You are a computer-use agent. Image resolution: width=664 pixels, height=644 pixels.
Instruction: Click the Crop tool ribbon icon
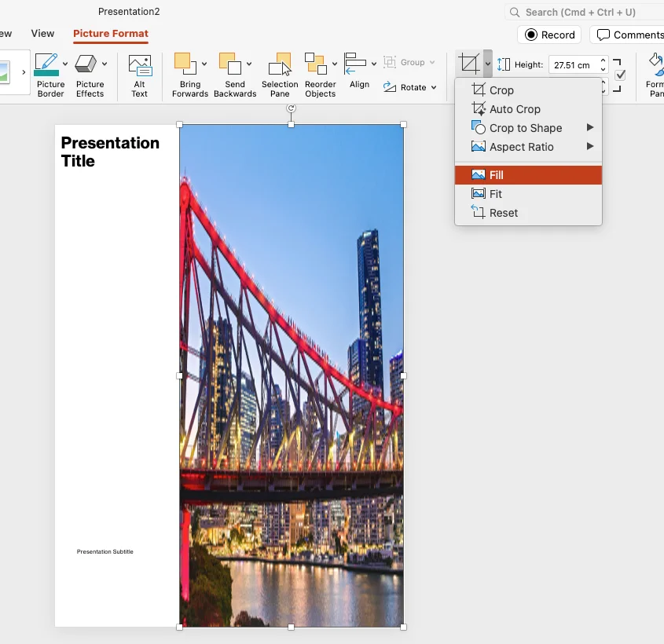click(x=469, y=64)
